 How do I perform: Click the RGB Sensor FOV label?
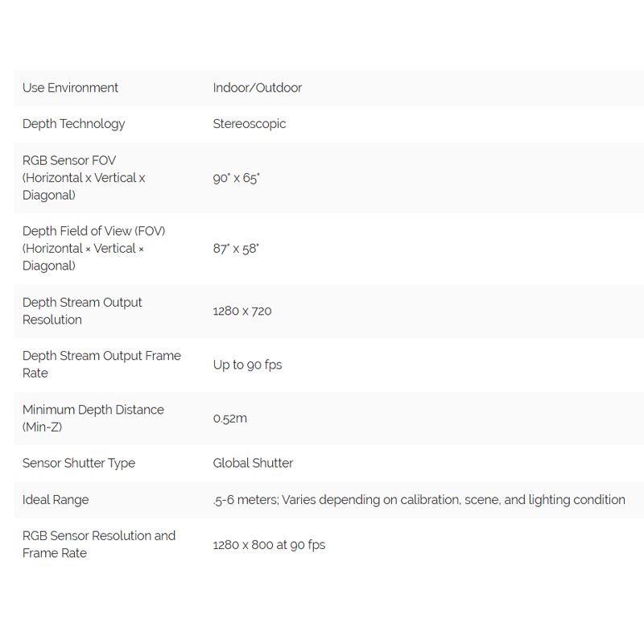tap(84, 178)
